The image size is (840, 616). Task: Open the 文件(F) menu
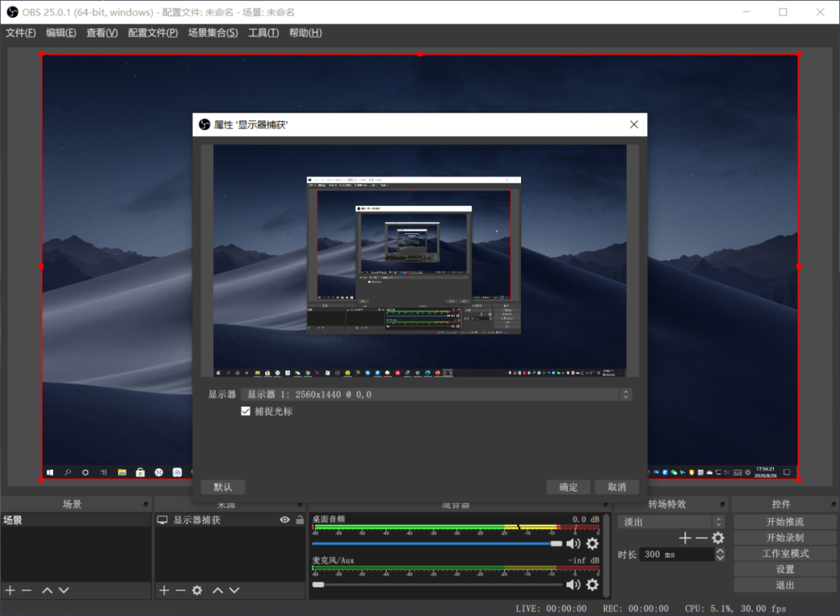click(21, 33)
